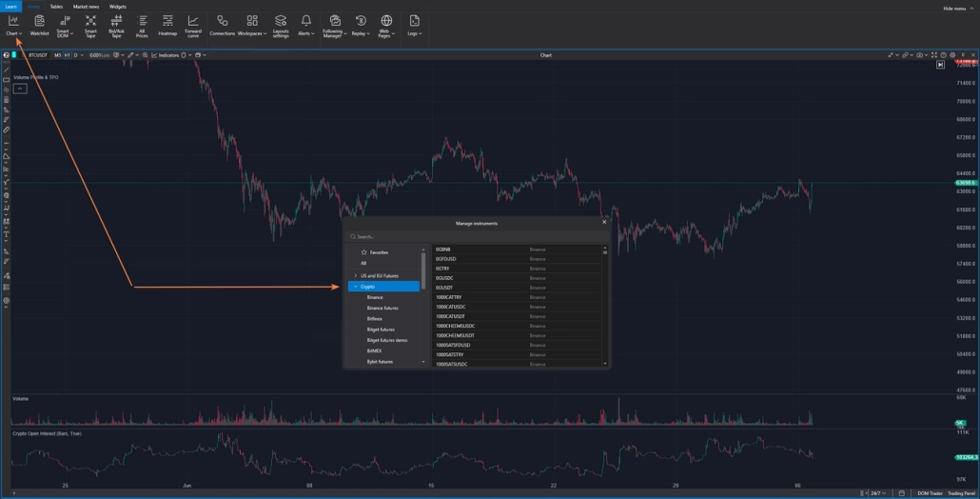The image size is (980, 499).
Task: Select Bitfinex in the tree
Action: click(x=374, y=319)
